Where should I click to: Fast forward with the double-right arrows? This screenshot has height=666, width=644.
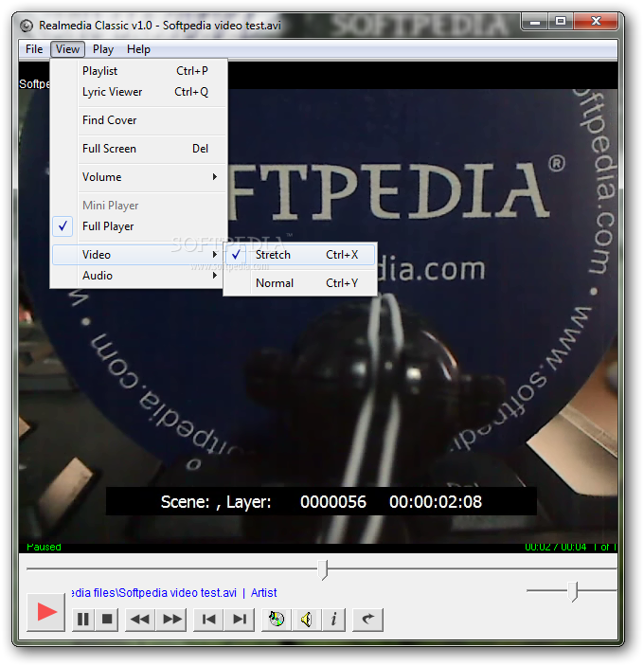tap(171, 620)
